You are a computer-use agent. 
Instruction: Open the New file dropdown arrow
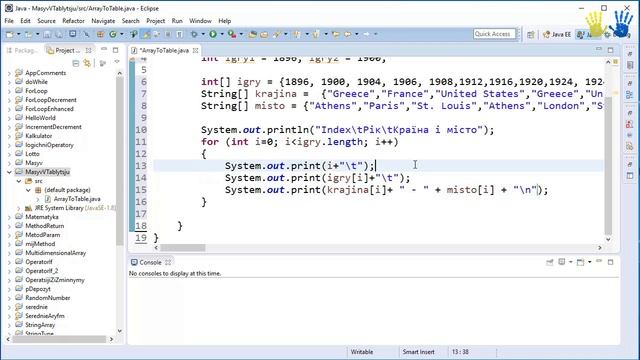pyautogui.click(x=18, y=34)
